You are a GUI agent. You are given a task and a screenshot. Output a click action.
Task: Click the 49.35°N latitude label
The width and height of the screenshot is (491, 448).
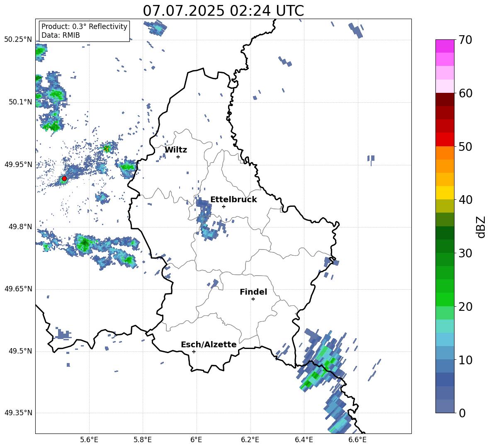pos(18,413)
